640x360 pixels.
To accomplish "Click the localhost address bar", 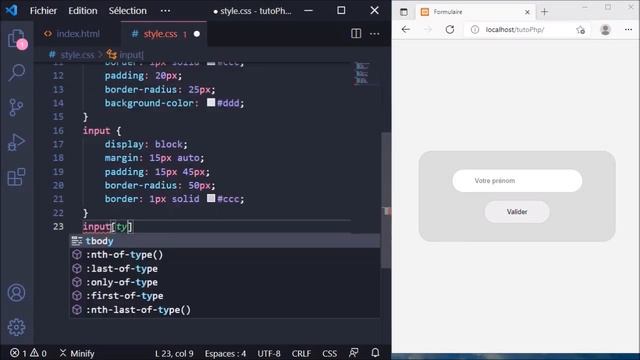I will [x=527, y=29].
